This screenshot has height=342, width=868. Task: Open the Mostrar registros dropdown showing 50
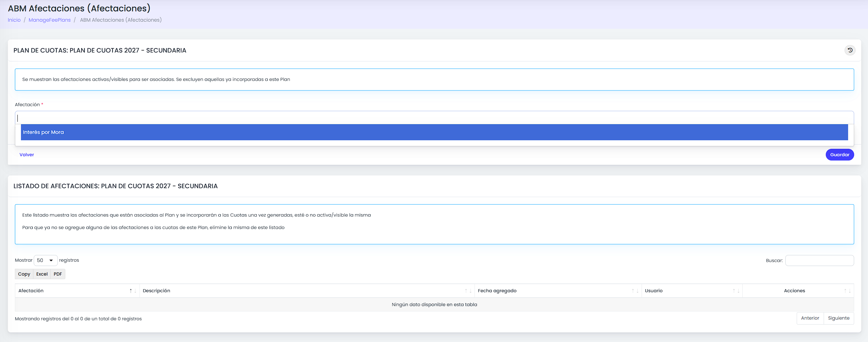coord(45,260)
